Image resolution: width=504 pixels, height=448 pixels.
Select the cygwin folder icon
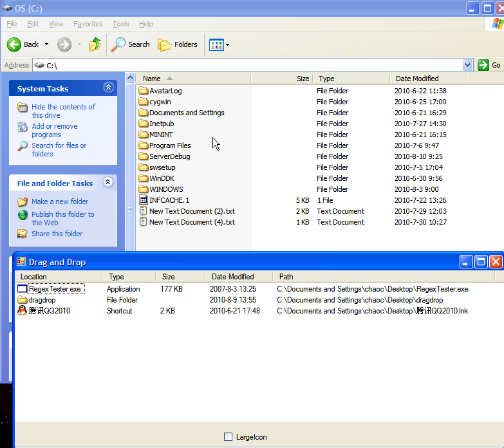(144, 102)
